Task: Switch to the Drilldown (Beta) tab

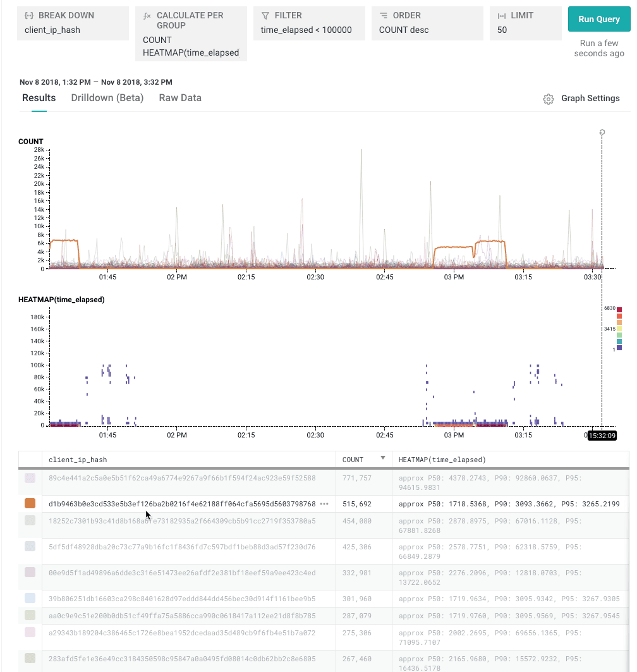Action: (x=107, y=98)
